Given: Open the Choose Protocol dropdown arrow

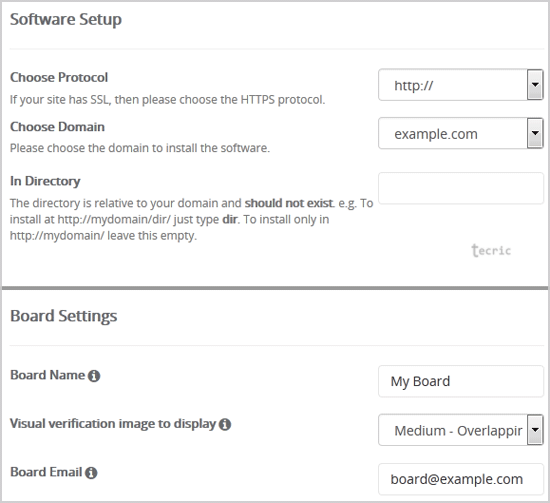Looking at the screenshot, I should tap(535, 85).
